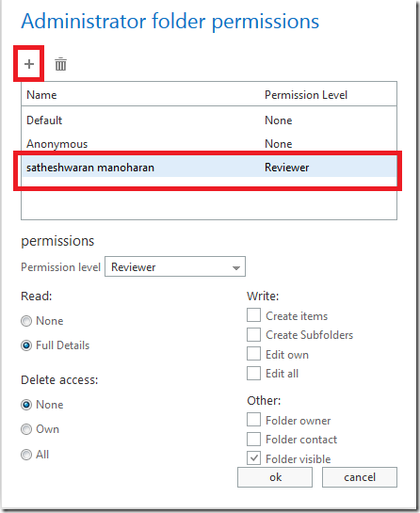Viewport: 420px width, 513px height.
Task: Open the Permission level dropdown
Action: (x=175, y=266)
